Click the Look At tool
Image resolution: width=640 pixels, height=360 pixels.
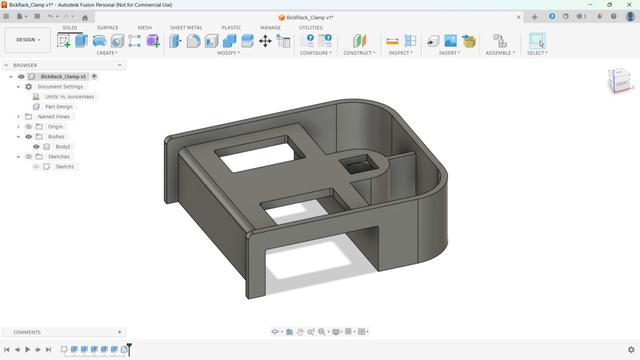tap(289, 332)
